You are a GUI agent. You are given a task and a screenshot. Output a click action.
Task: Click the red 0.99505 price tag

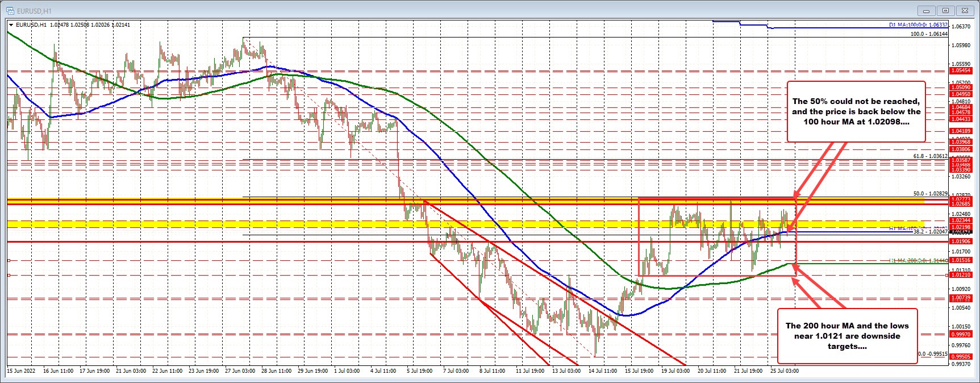click(x=961, y=357)
